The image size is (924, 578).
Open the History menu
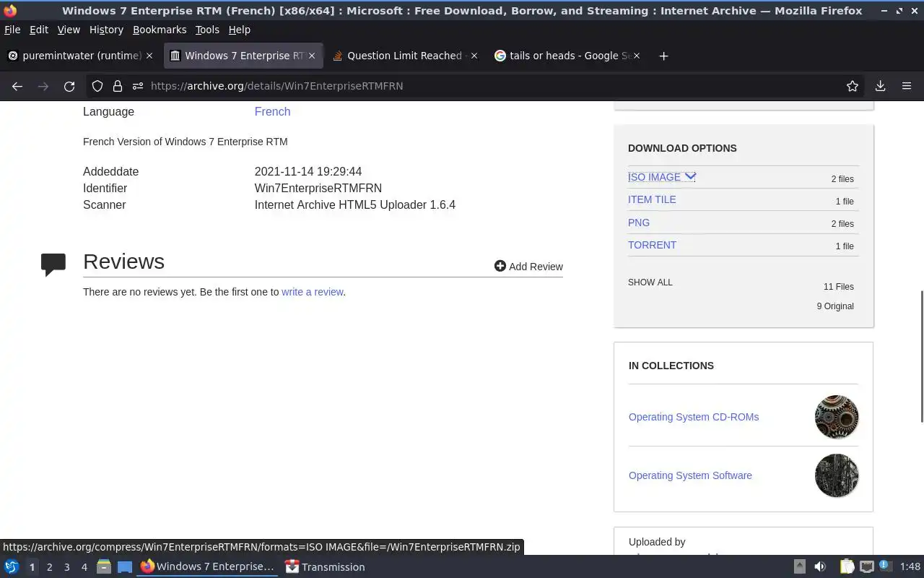[106, 30]
